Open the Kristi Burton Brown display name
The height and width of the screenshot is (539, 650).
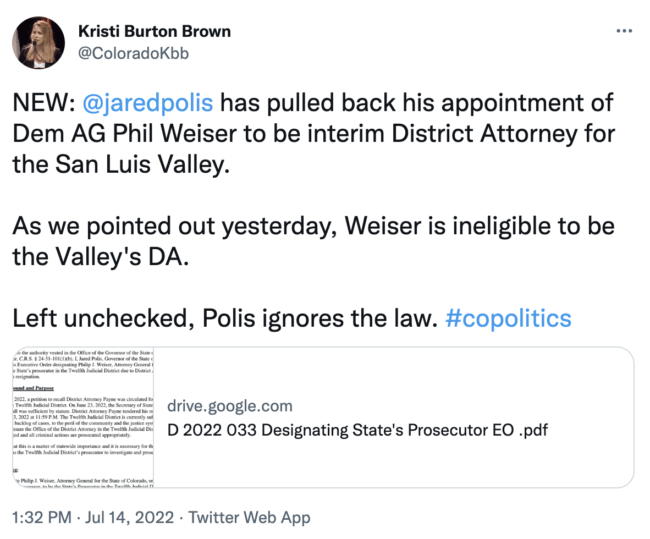(x=155, y=31)
